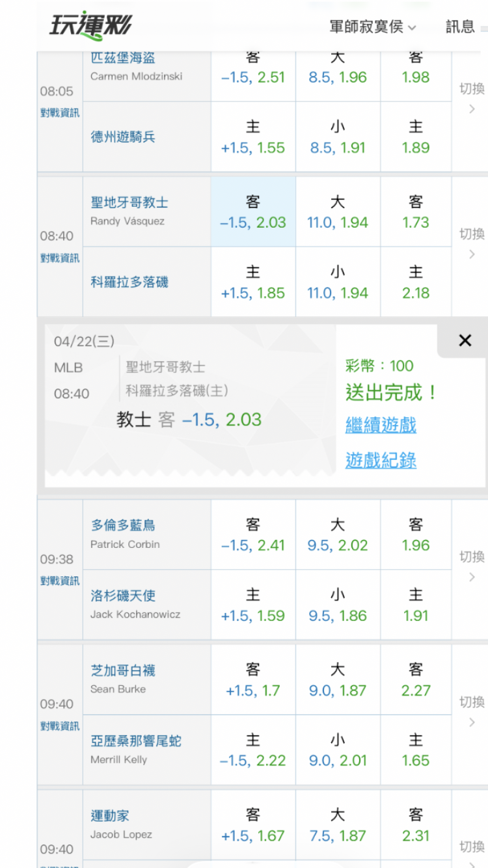Open the 遊戲紀錄 link

point(381,461)
